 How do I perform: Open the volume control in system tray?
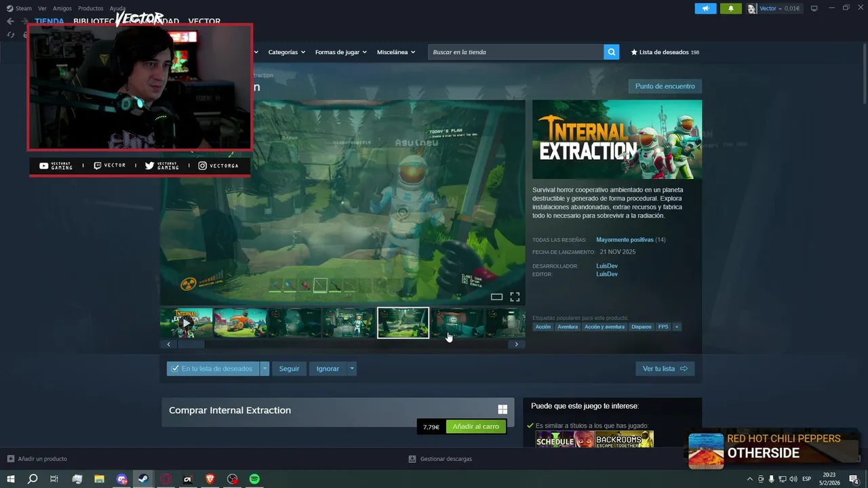point(793,479)
